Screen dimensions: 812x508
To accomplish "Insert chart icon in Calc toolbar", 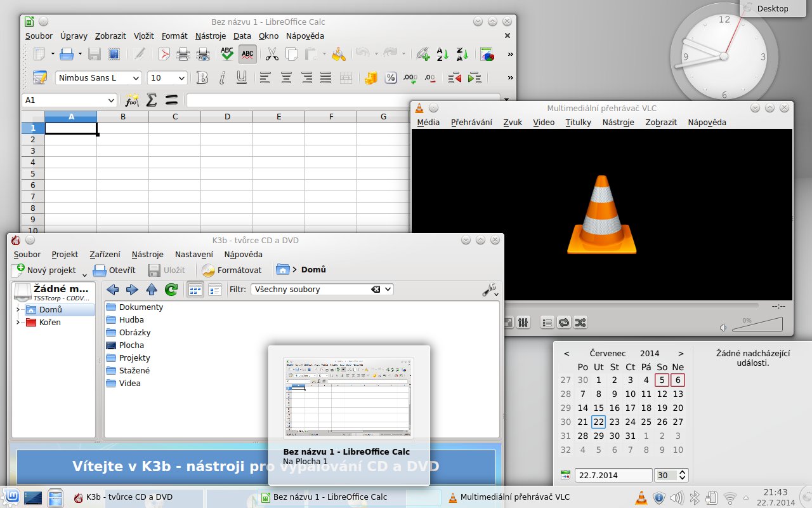I will point(487,54).
